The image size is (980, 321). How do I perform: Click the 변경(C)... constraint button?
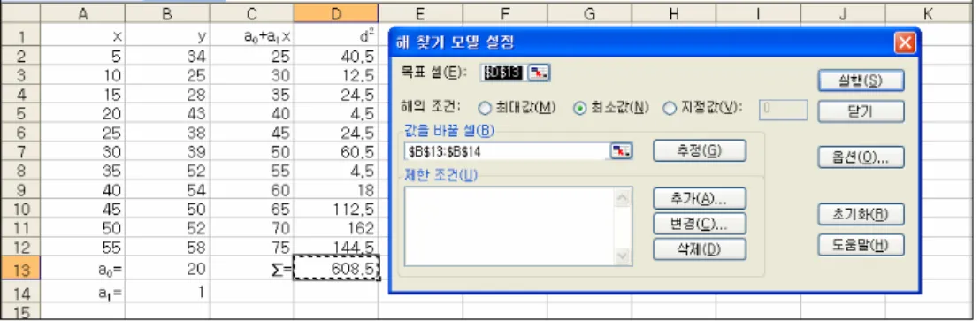click(x=700, y=223)
